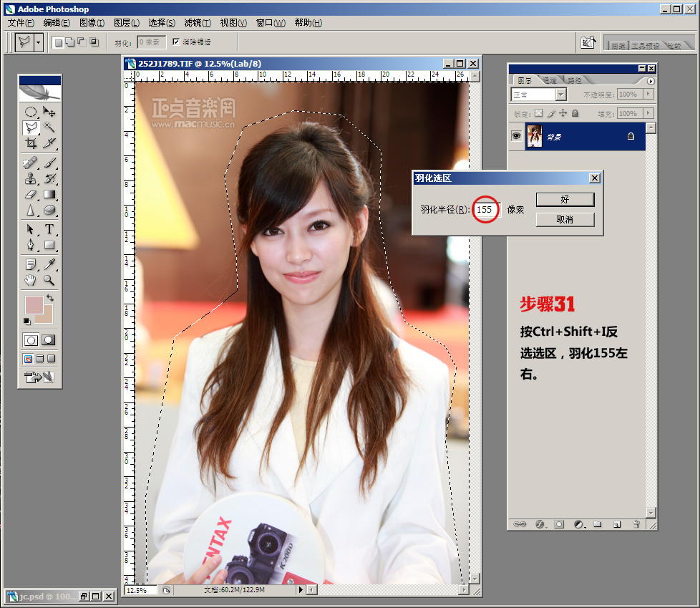Click the delete layer trash icon
Viewport: 700px width, 608px height.
pyautogui.click(x=636, y=524)
